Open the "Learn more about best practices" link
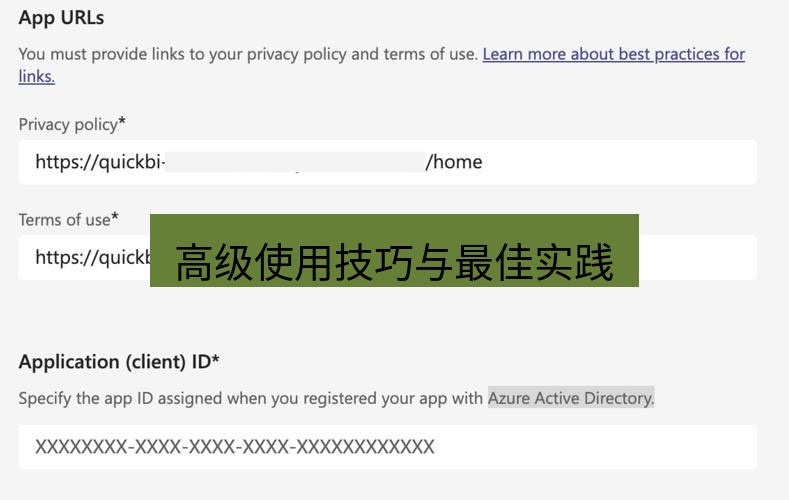789x500 pixels. 613,54
